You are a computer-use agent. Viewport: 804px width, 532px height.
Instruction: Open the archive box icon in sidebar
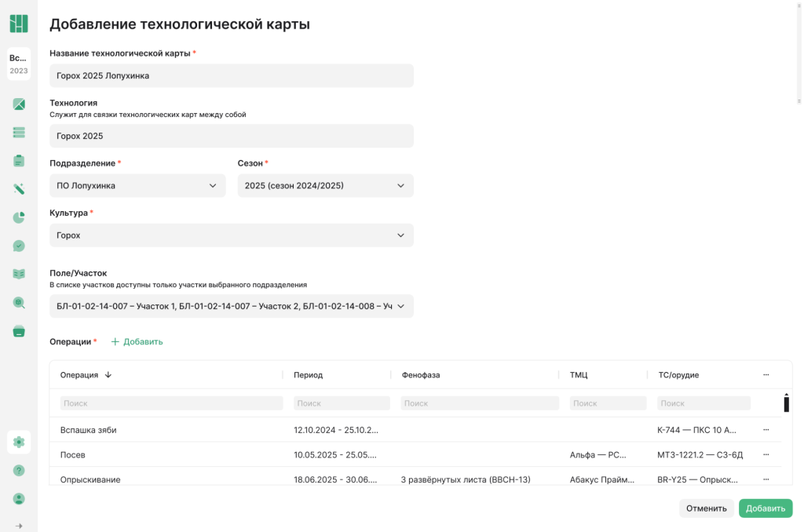click(19, 331)
